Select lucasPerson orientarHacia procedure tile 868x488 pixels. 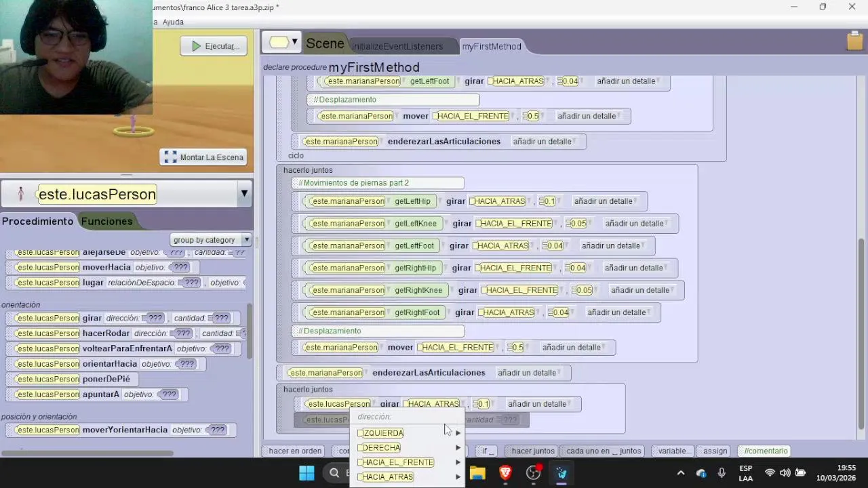coord(104,364)
